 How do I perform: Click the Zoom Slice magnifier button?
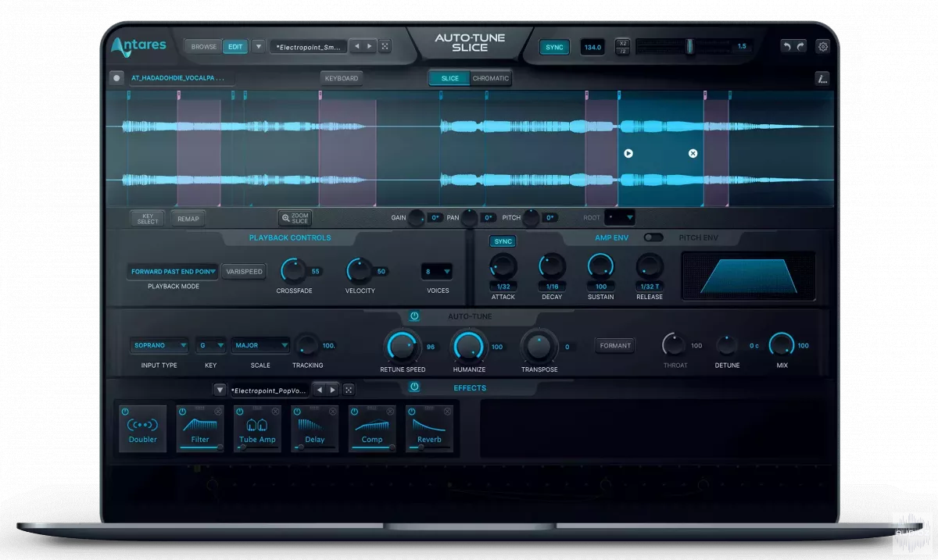[x=295, y=219]
